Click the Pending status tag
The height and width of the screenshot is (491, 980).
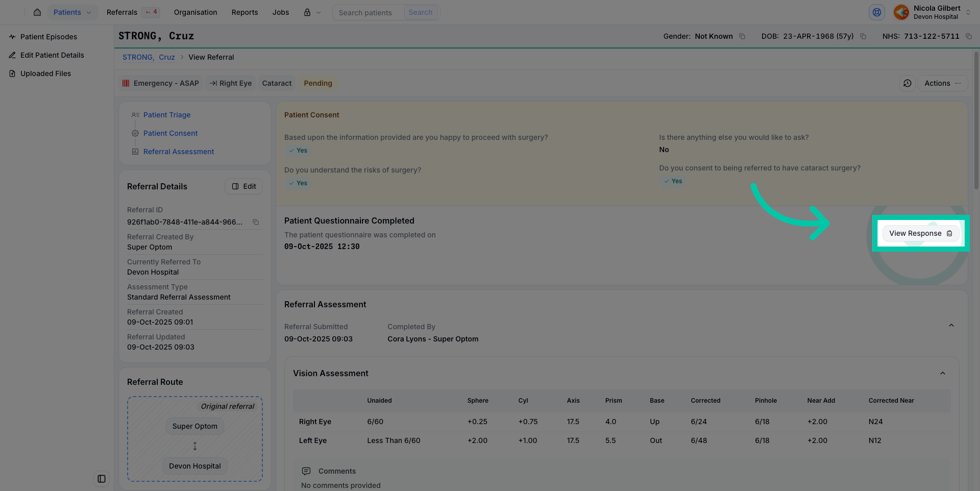318,83
